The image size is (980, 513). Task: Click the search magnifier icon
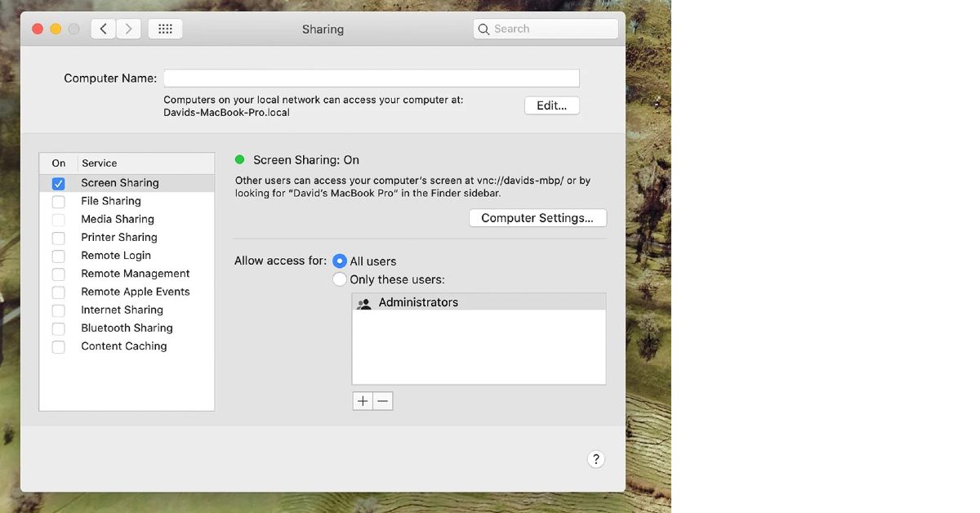tap(484, 28)
